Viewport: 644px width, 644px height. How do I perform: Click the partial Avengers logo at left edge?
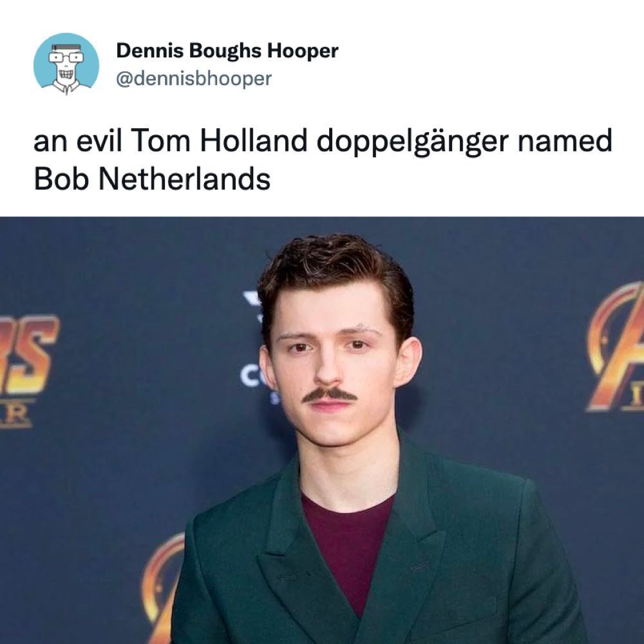(x=27, y=370)
